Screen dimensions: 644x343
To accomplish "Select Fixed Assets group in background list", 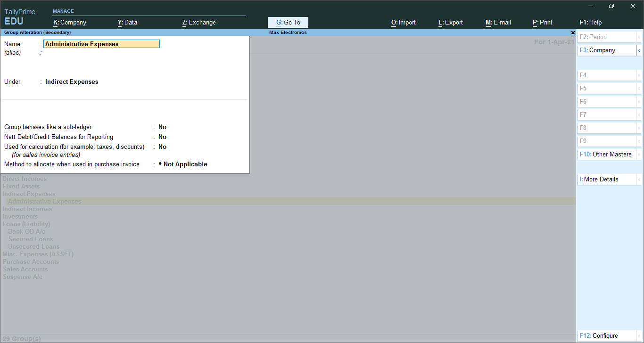I will click(21, 186).
